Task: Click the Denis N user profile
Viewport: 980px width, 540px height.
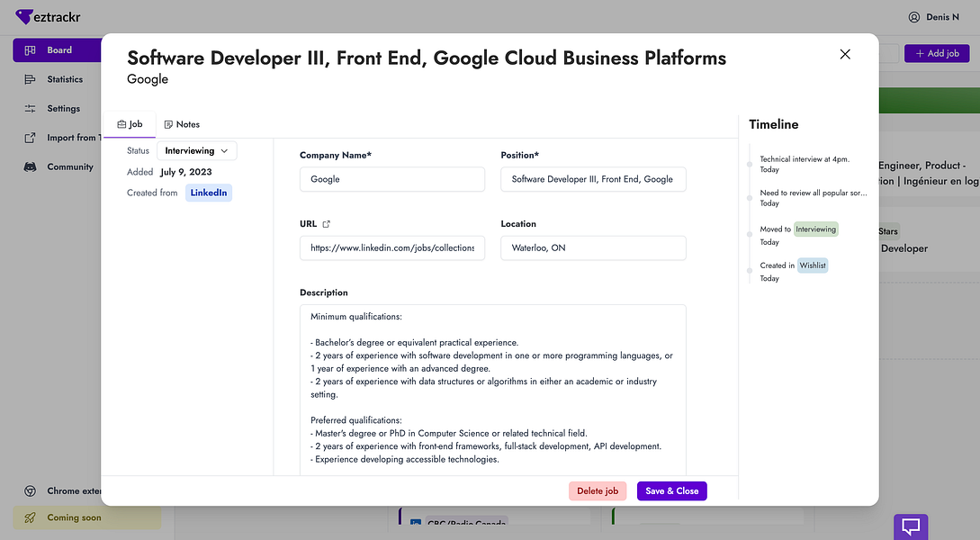Action: (934, 17)
